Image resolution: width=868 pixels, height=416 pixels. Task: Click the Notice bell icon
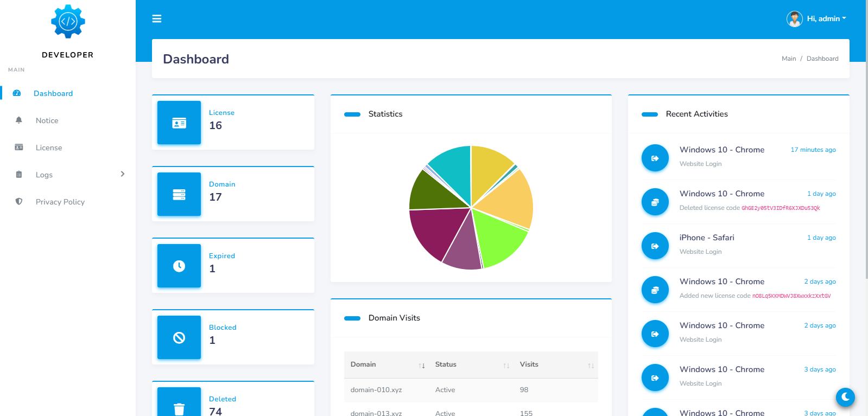[19, 120]
